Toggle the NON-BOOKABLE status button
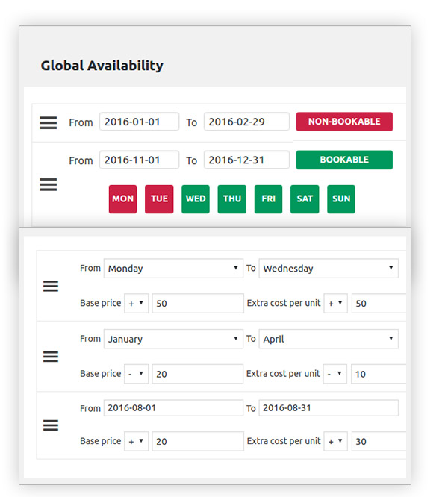 tap(344, 122)
